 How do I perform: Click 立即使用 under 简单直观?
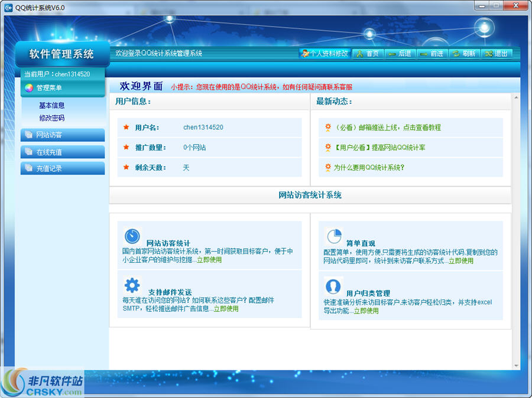pos(460,260)
